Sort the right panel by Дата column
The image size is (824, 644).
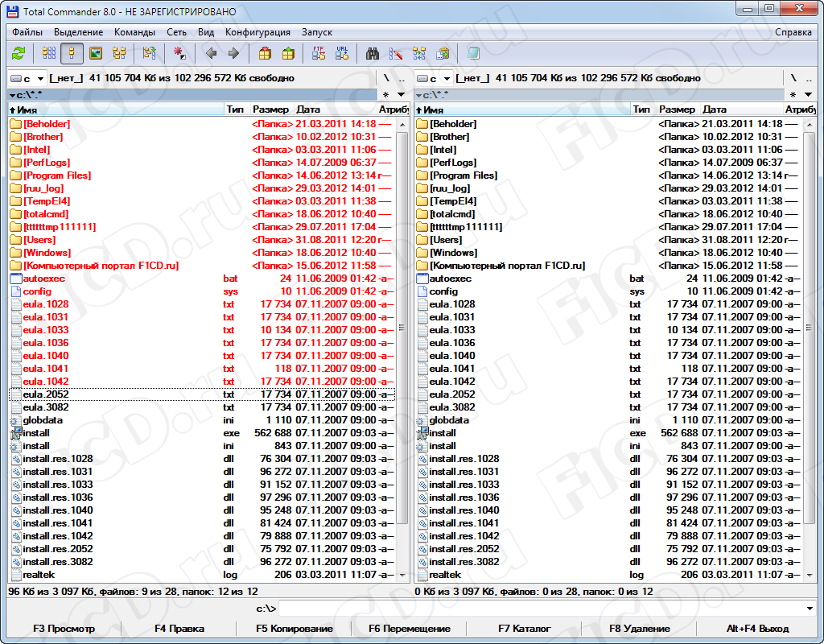pos(741,109)
